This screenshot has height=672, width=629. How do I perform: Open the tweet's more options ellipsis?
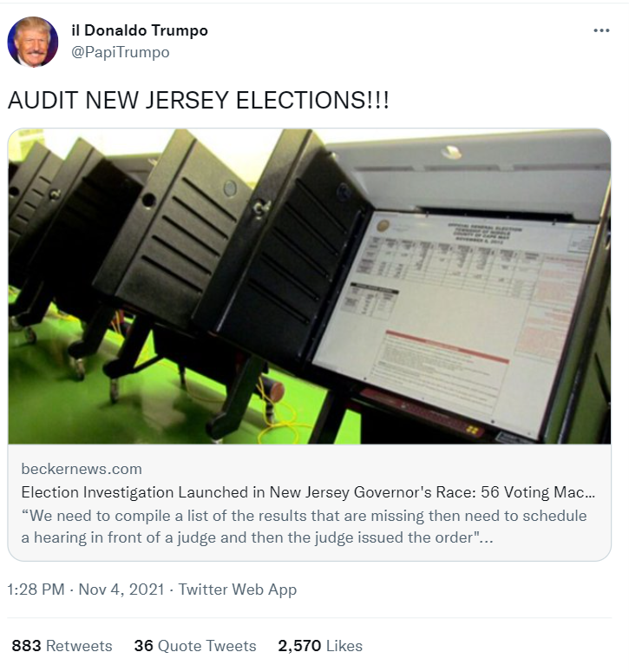601,30
